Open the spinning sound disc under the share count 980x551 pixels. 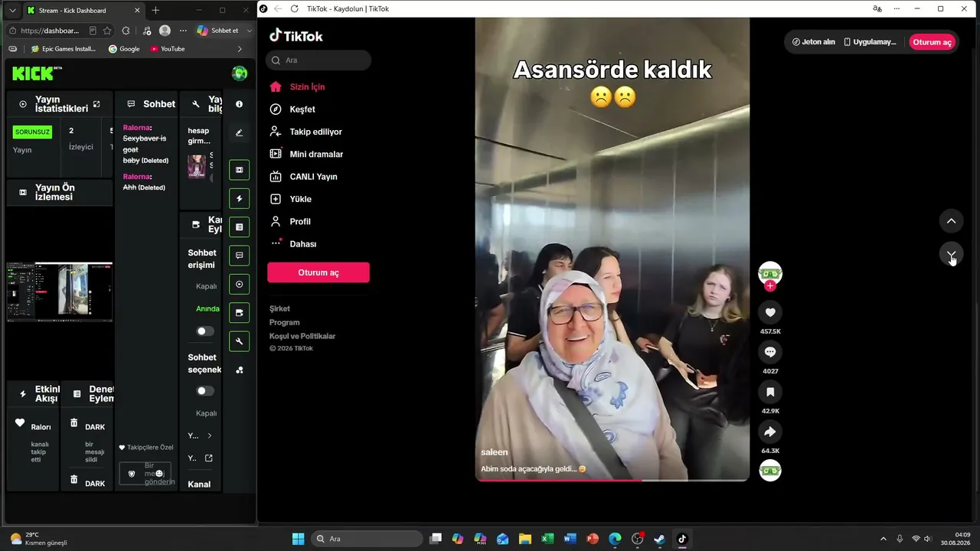(x=770, y=471)
